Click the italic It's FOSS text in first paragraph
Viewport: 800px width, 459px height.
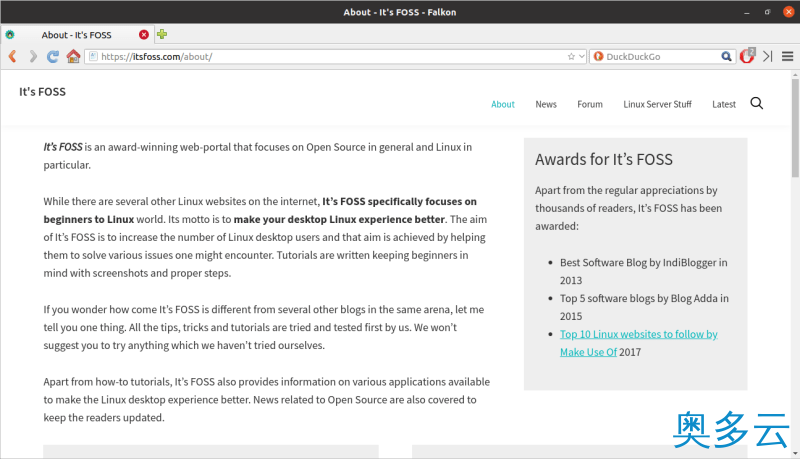[x=63, y=147]
